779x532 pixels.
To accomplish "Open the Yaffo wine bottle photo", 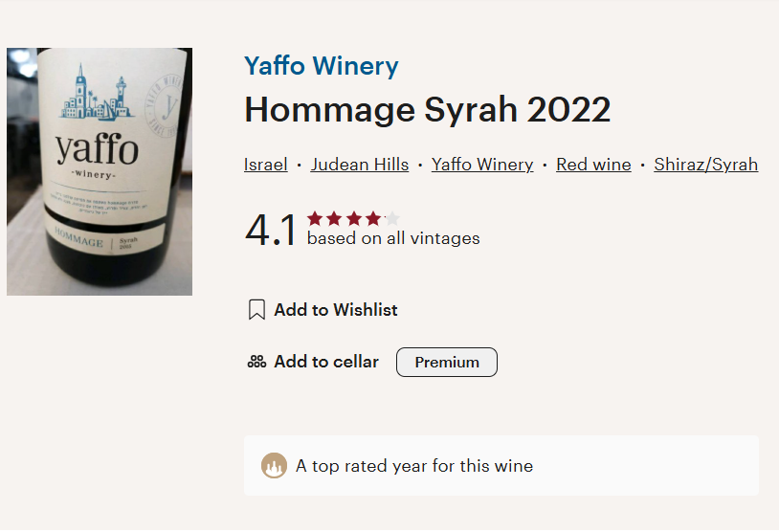I will (100, 171).
